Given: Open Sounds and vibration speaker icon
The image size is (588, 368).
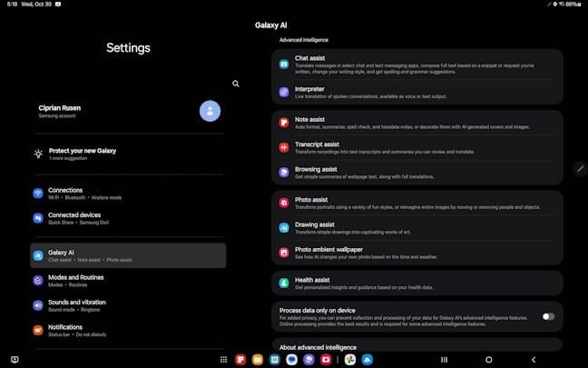Looking at the screenshot, I should [38, 305].
